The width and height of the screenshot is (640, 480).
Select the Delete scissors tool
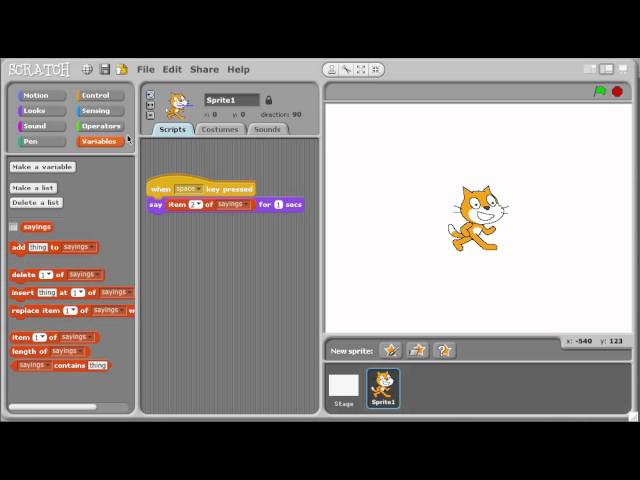coord(347,70)
